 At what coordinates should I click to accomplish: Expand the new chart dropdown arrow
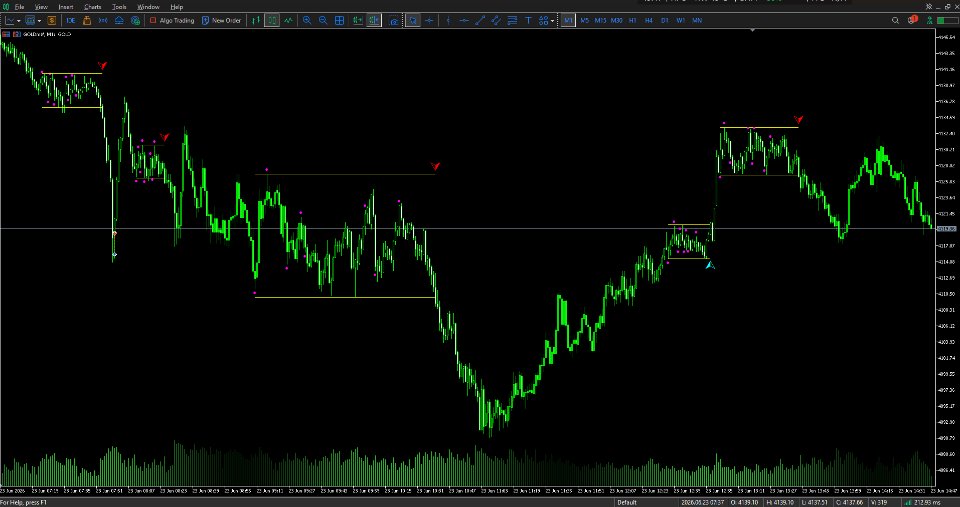[19, 21]
